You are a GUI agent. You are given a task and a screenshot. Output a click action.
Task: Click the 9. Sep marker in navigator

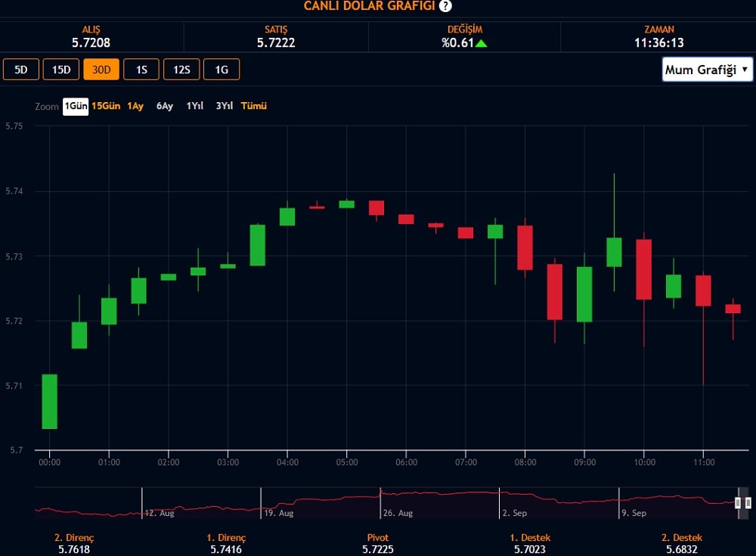click(634, 513)
